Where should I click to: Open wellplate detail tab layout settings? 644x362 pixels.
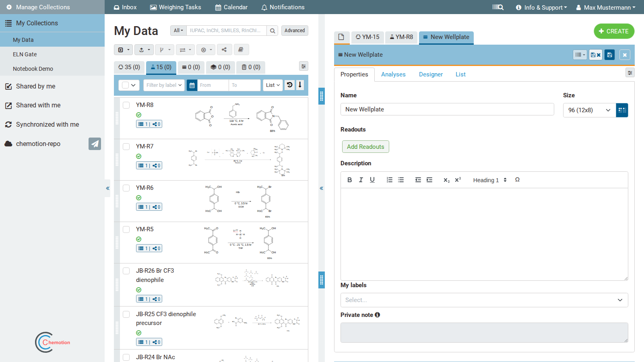(630, 73)
